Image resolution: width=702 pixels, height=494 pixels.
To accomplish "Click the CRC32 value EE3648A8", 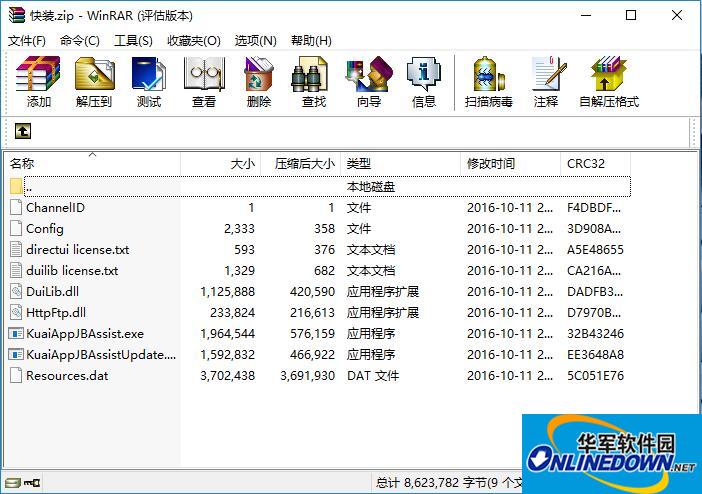I will (595, 355).
